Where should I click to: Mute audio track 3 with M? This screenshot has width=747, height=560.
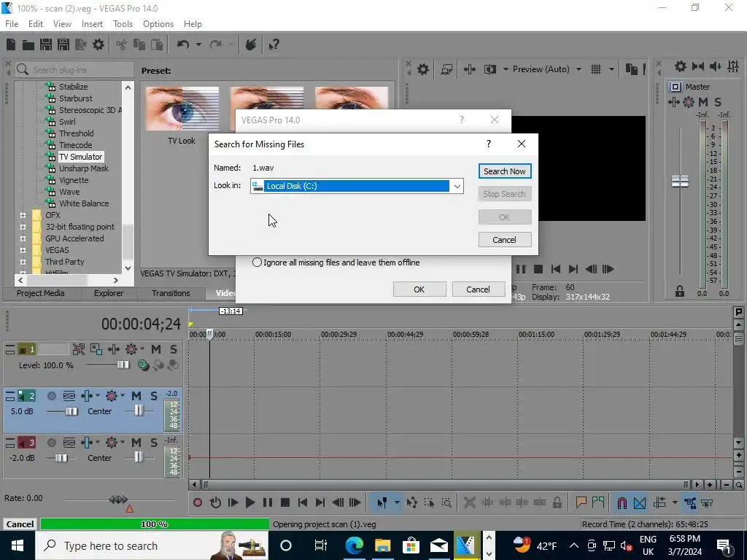[x=136, y=443]
